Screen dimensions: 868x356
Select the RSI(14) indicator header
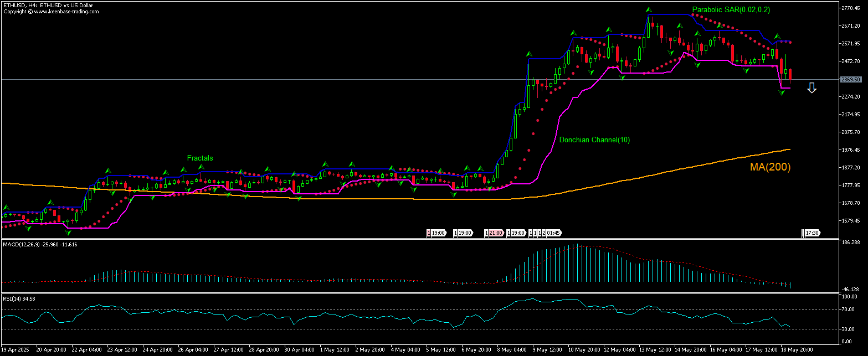tap(18, 297)
